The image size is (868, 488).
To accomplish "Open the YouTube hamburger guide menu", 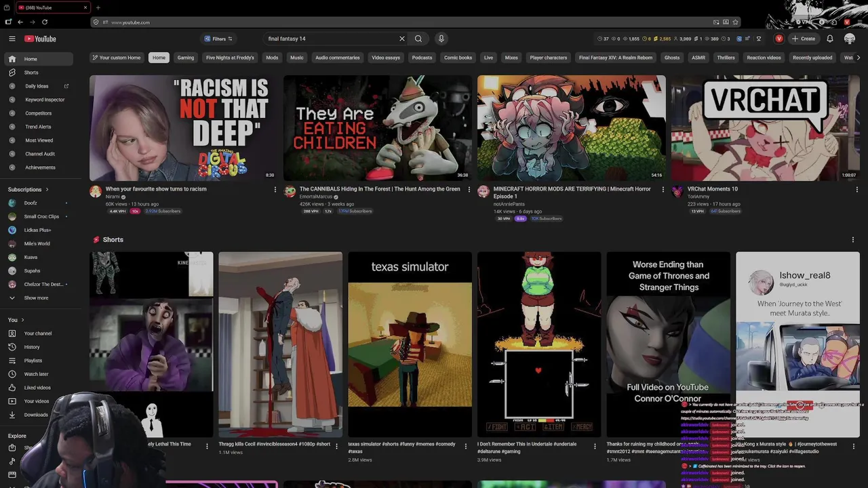I will [x=12, y=39].
